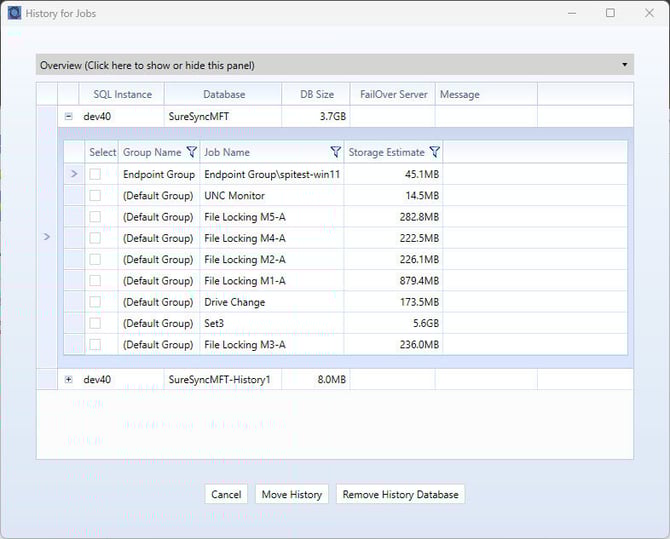Check the File Locking M5-A row
The width and height of the screenshot is (670, 539).
95,217
